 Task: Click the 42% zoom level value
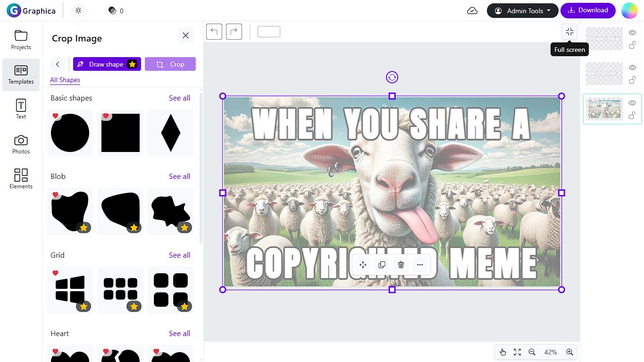(x=551, y=352)
